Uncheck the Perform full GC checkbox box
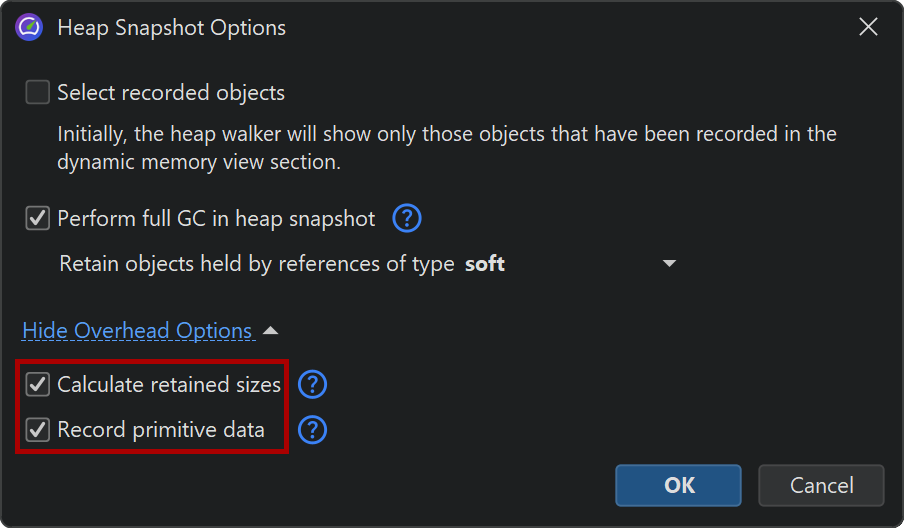 click(38, 218)
